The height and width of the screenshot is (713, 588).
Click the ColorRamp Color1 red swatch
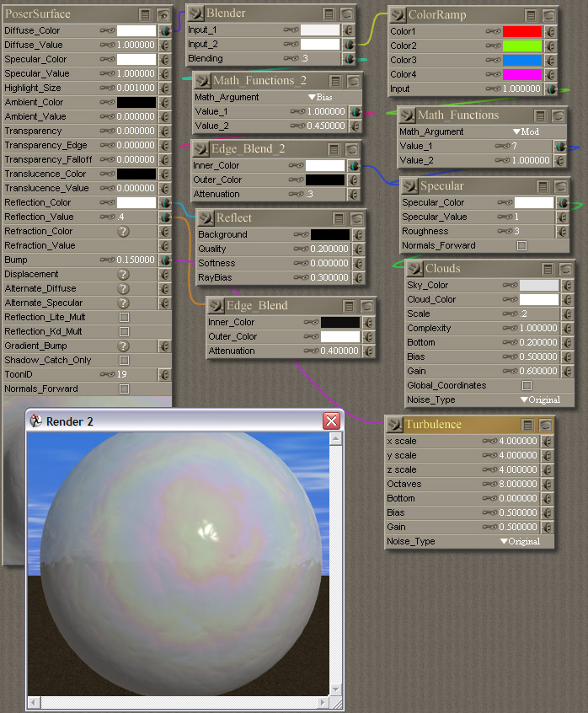[522, 31]
